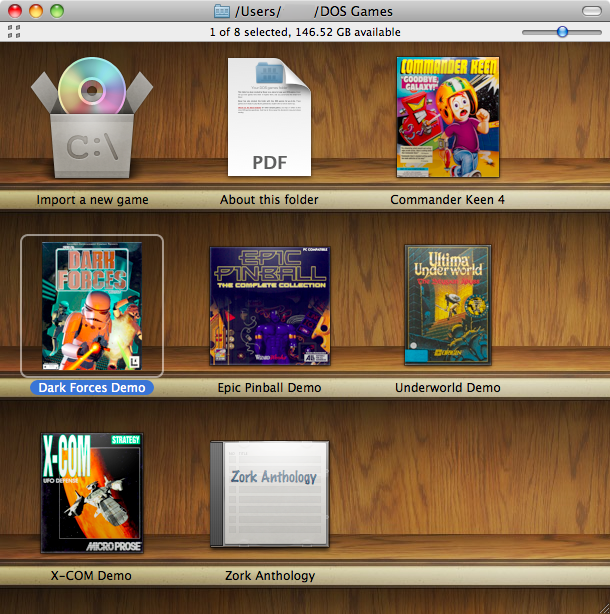Screen dimensions: 610x614
Task: Click the 'Commander Keen 4' name label
Action: pos(447,199)
